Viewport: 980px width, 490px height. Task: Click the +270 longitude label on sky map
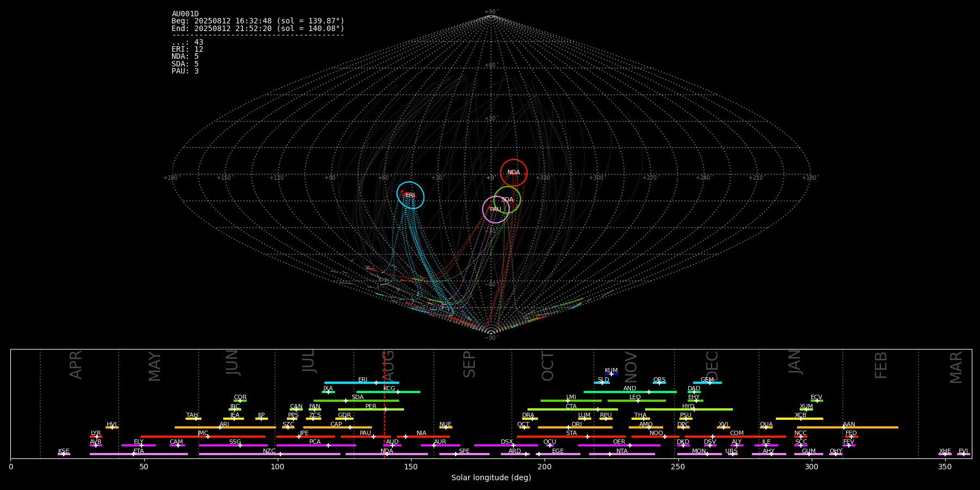pos(650,178)
